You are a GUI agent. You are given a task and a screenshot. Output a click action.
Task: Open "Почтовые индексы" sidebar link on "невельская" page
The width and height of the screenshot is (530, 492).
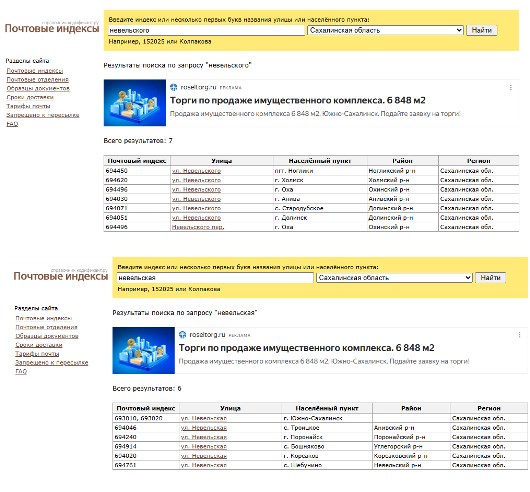click(44, 318)
